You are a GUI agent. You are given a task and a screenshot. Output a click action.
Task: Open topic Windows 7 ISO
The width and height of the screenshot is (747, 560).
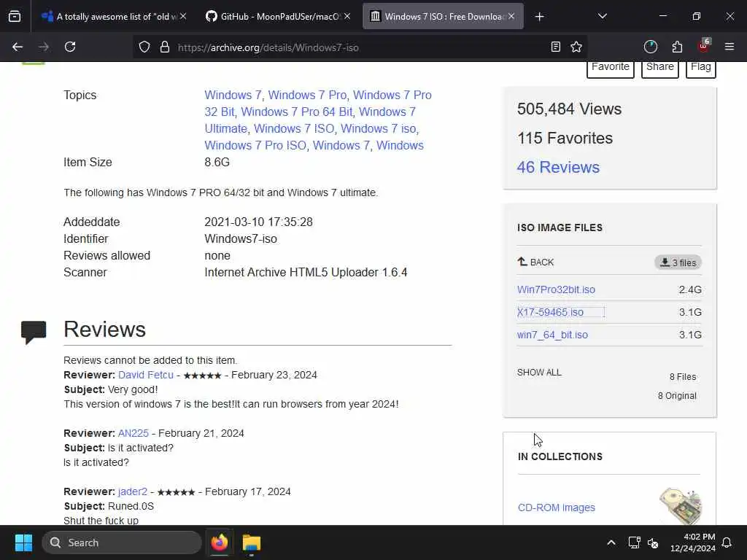click(294, 128)
